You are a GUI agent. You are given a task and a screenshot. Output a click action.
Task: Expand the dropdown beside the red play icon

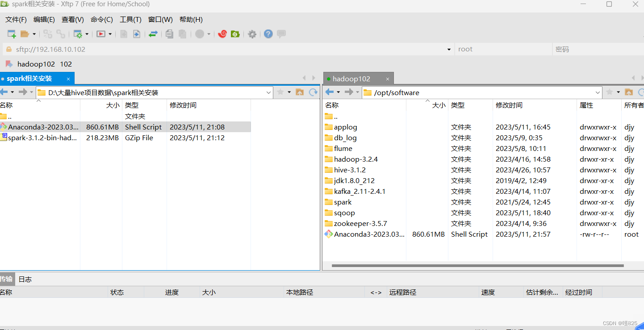pos(110,34)
